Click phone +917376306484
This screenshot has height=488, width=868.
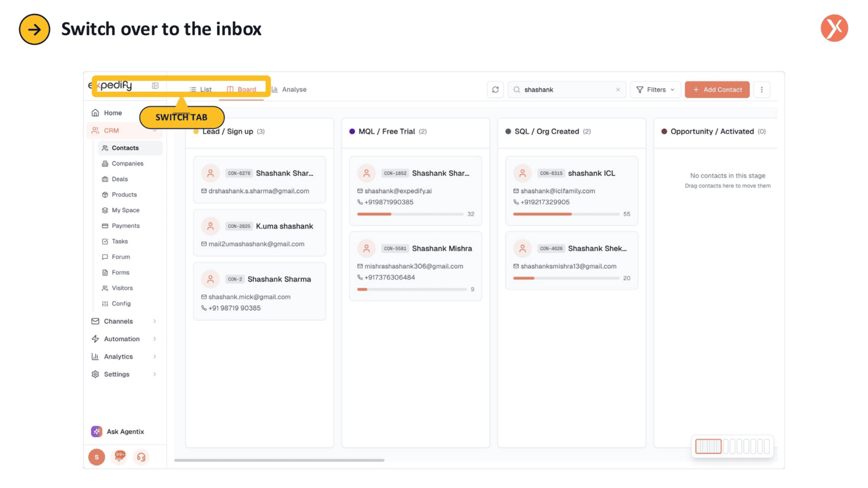390,278
